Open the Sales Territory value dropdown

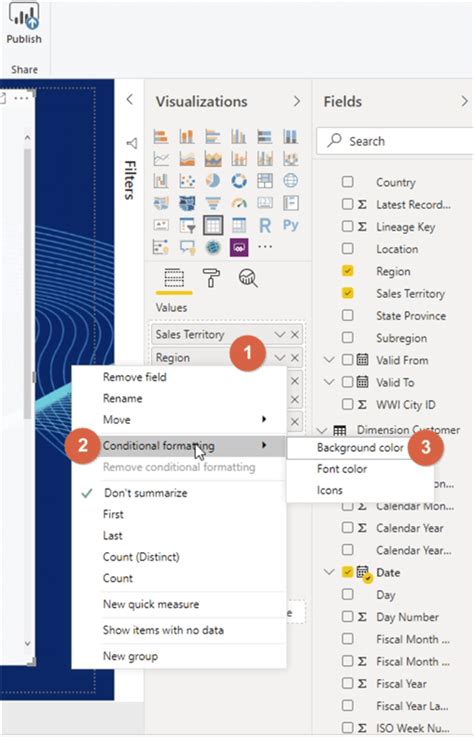280,335
